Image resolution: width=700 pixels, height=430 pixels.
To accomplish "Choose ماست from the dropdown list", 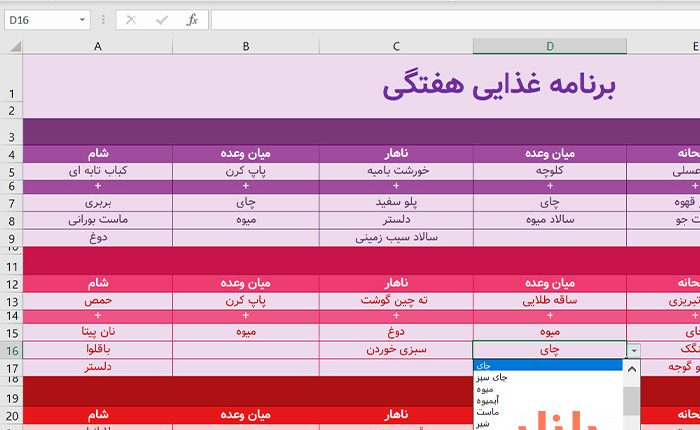I will (x=548, y=412).
